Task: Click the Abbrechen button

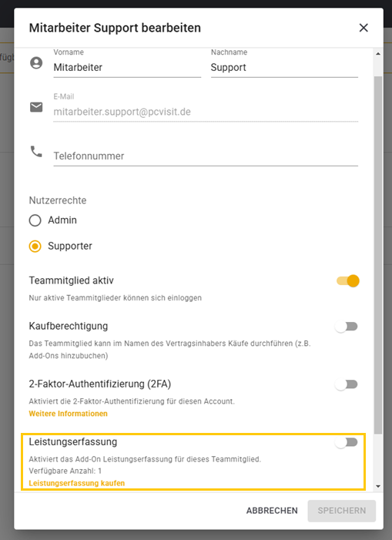Action: (x=272, y=511)
